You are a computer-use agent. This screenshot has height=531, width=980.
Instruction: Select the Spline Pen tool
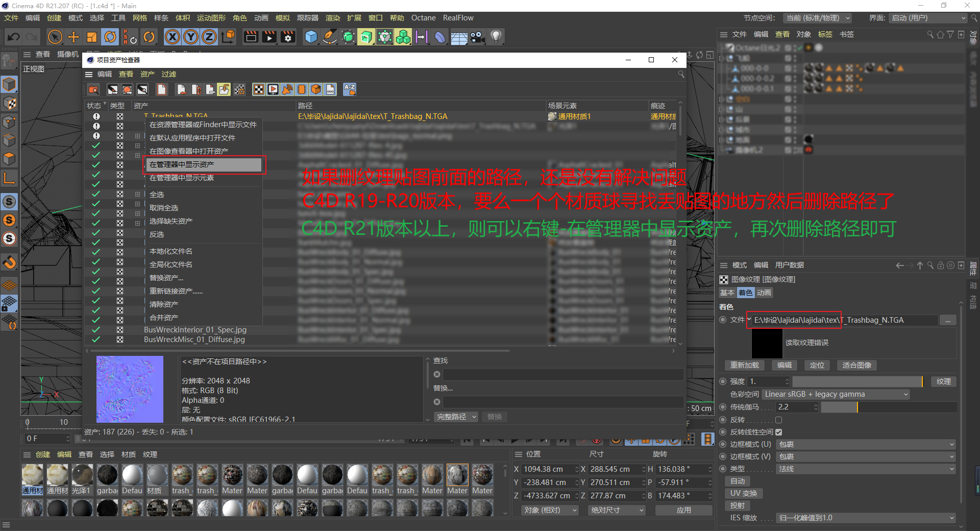(x=330, y=37)
